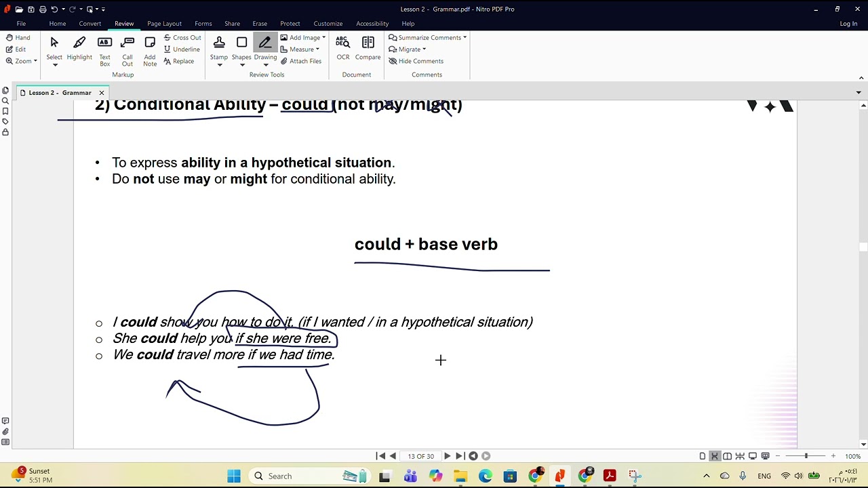Viewport: 868px width, 488px height.
Task: Expand the Select tool dropdown
Action: (54, 65)
